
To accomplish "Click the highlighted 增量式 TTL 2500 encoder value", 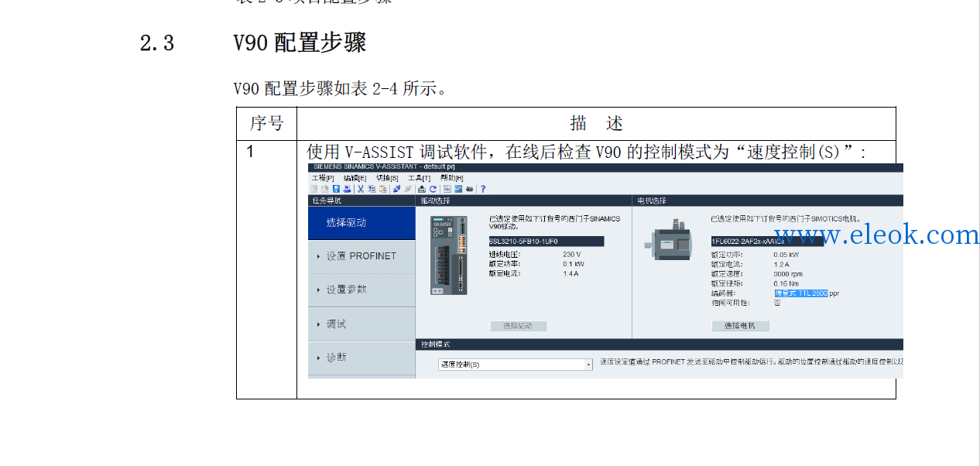I will [x=801, y=293].
